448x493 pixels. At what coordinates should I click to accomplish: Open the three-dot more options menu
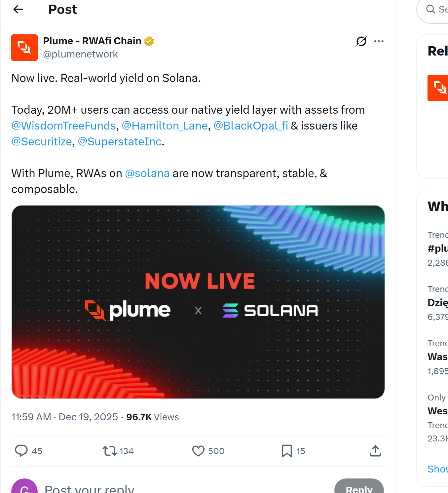coord(379,41)
